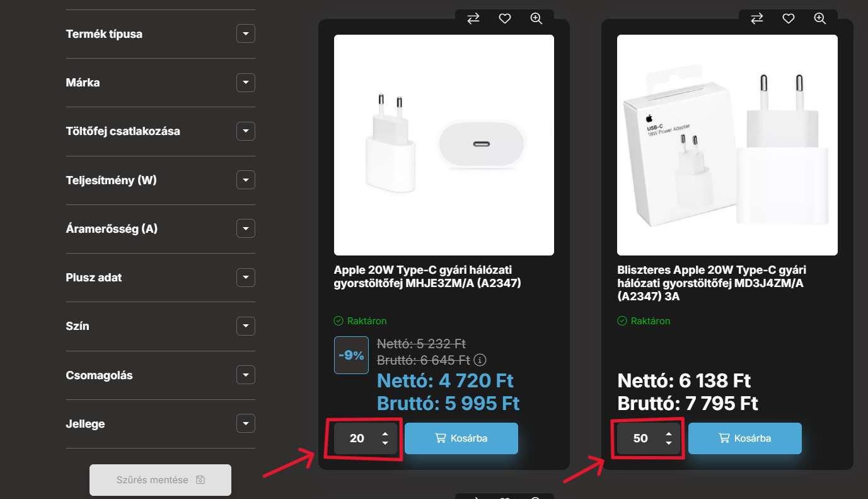Click the Bliszteres Apple charger product image

tap(727, 145)
